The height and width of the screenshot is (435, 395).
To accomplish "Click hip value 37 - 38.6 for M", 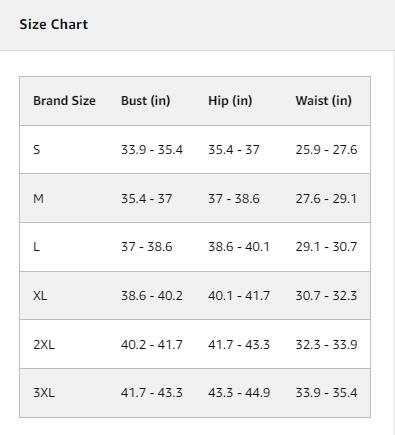I will pyautogui.click(x=234, y=199).
